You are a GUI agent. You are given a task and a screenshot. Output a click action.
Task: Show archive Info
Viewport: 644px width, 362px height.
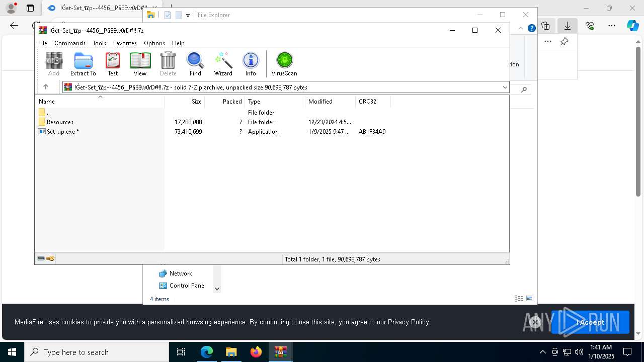tap(251, 64)
